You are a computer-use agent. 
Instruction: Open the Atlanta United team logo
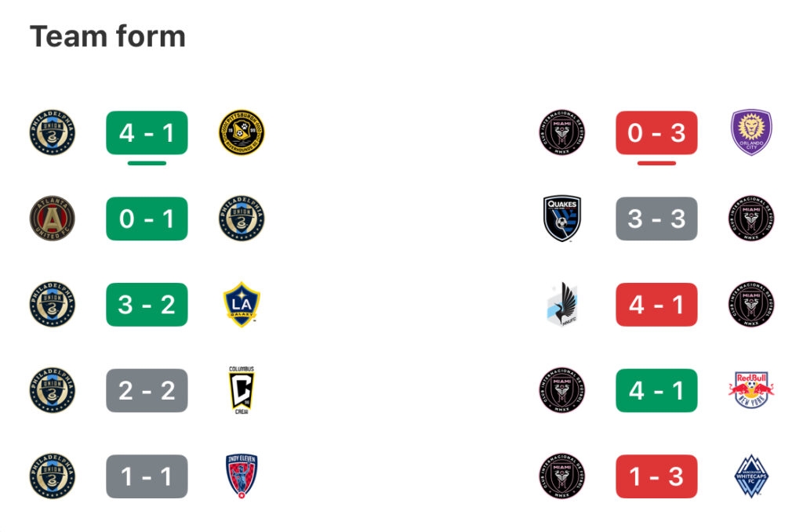pos(53,219)
